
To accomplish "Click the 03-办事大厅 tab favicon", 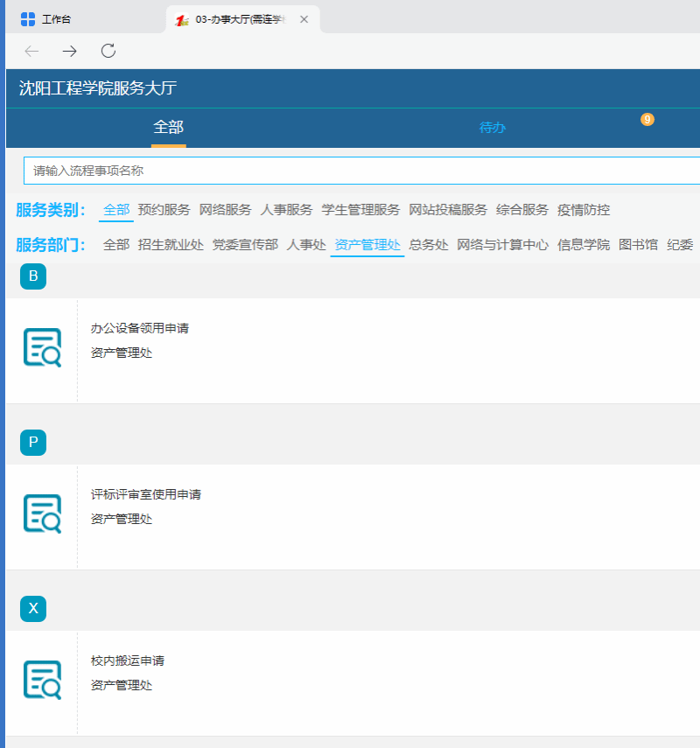I will [x=182, y=20].
